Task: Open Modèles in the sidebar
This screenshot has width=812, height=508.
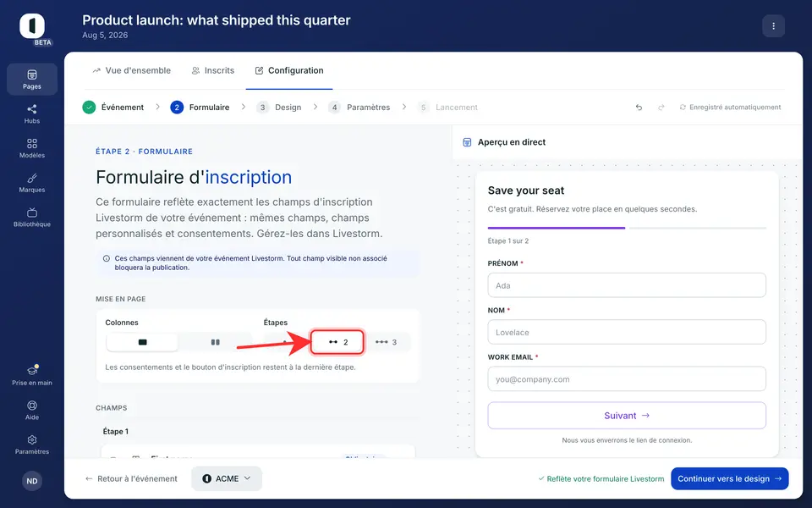Action: 32,148
